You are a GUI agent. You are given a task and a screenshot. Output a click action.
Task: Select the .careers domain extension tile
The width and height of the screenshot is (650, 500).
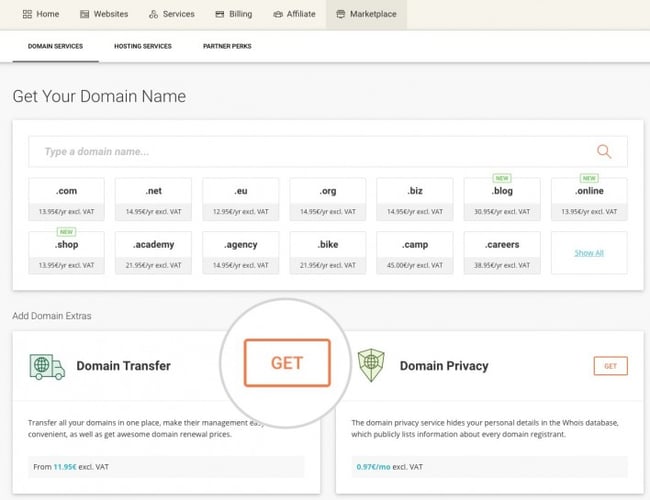(x=502, y=252)
